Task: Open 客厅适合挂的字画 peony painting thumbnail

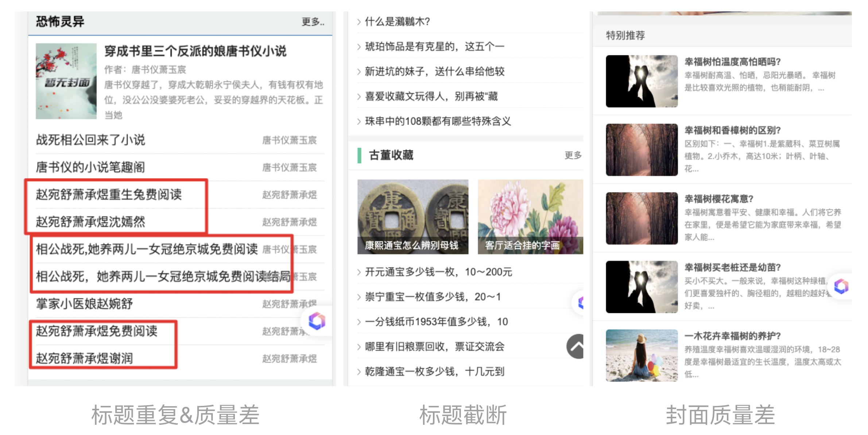Action: pyautogui.click(x=530, y=216)
